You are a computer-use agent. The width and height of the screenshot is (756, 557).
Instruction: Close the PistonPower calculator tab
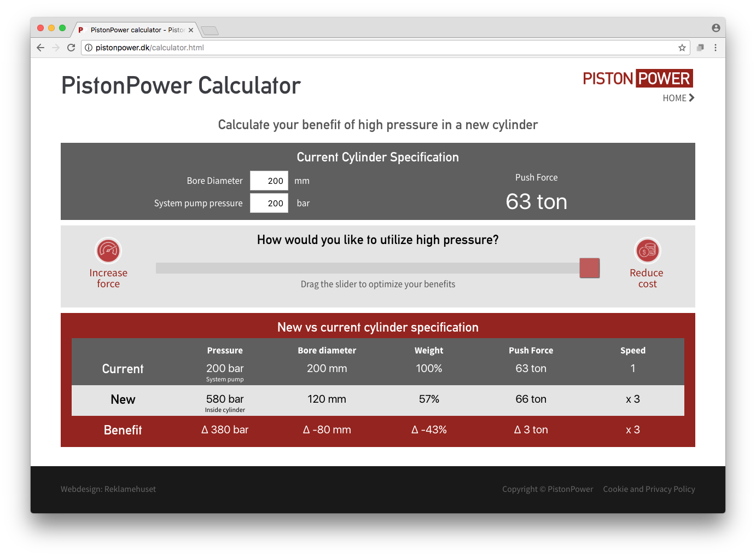[x=191, y=30]
